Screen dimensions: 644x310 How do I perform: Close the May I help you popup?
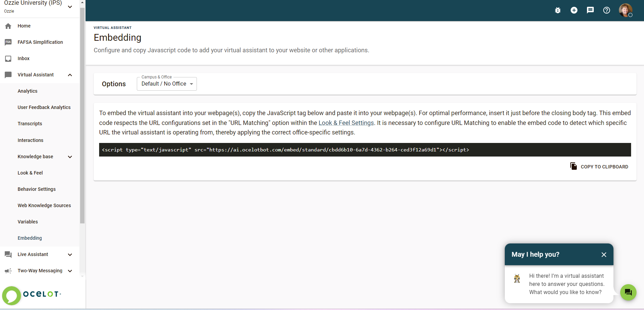coord(604,255)
